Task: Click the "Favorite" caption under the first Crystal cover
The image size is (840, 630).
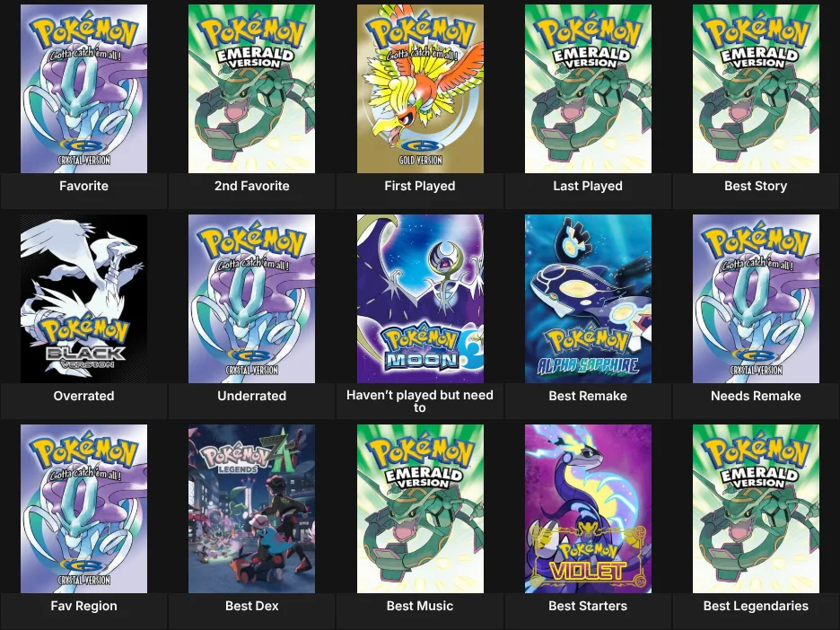Action: (83, 186)
